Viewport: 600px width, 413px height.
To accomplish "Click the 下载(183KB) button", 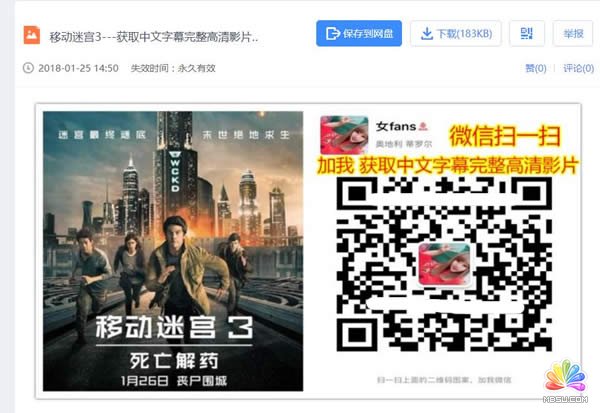I will (x=456, y=34).
